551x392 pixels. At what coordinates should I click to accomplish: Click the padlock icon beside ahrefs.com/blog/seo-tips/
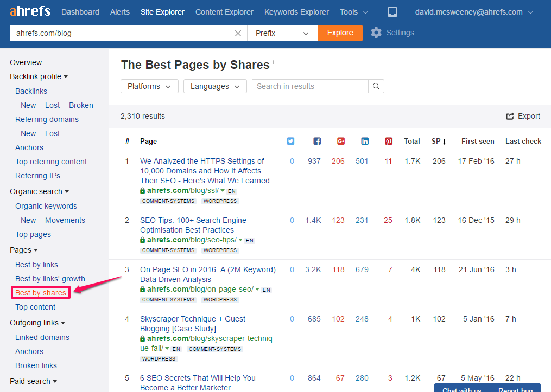pyautogui.click(x=142, y=240)
